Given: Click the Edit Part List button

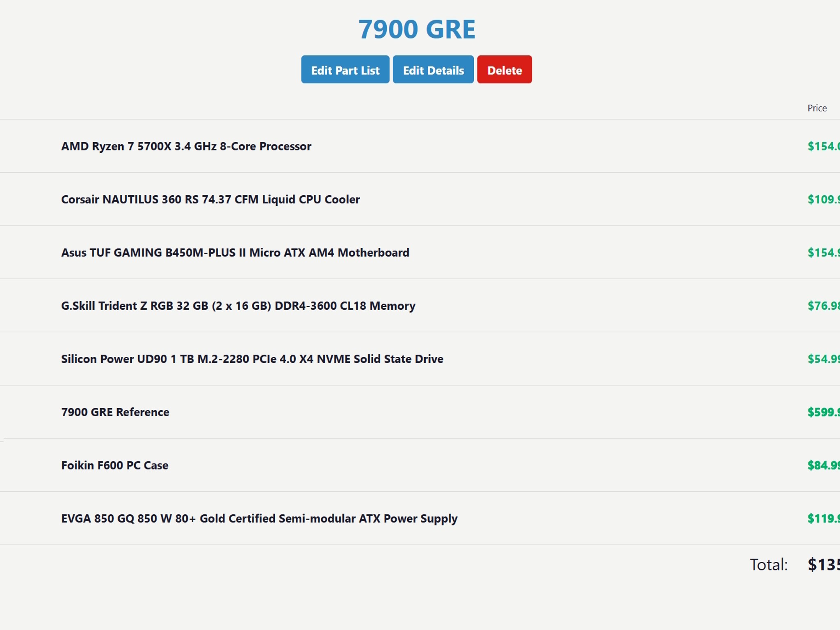Looking at the screenshot, I should 345,70.
